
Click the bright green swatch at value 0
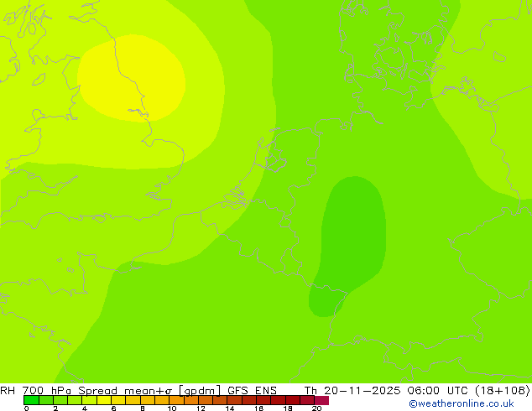pos(31,400)
